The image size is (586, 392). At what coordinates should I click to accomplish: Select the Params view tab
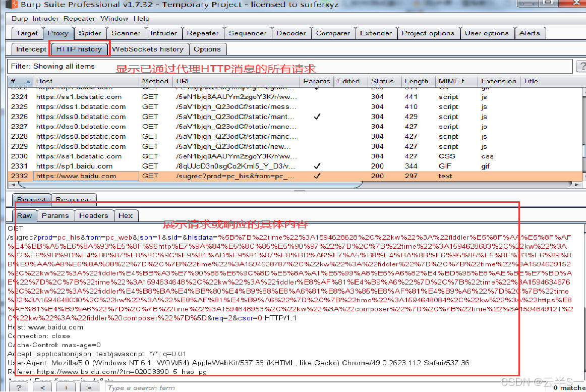click(55, 215)
